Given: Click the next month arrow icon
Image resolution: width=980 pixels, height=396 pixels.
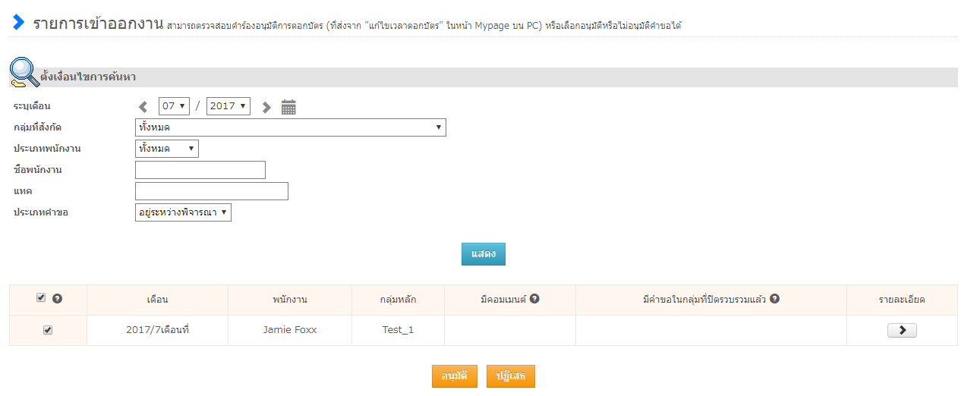Looking at the screenshot, I should point(266,107).
